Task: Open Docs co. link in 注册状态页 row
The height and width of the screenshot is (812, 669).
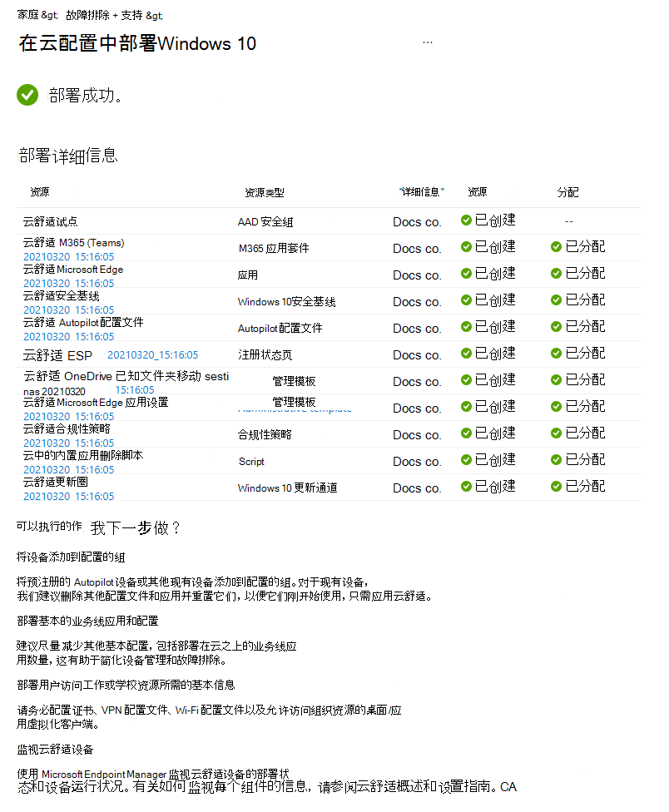Action: [x=417, y=354]
